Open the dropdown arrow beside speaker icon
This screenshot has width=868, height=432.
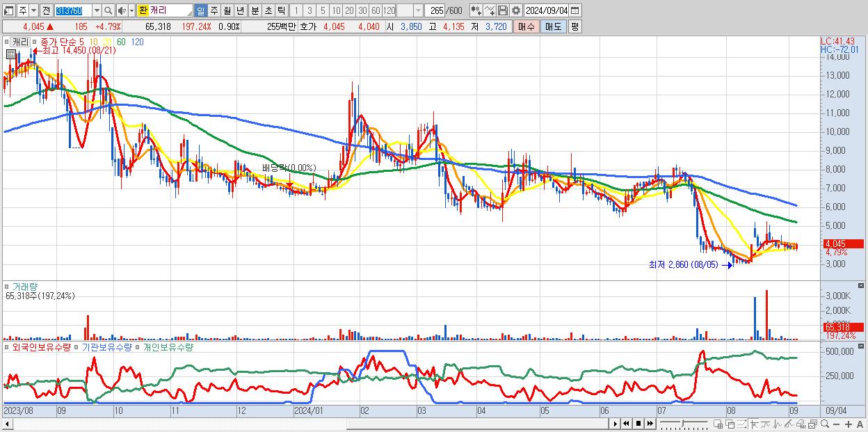[131, 11]
